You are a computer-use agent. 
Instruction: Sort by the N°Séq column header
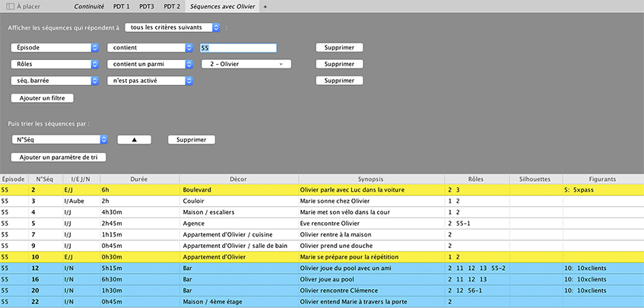45,179
